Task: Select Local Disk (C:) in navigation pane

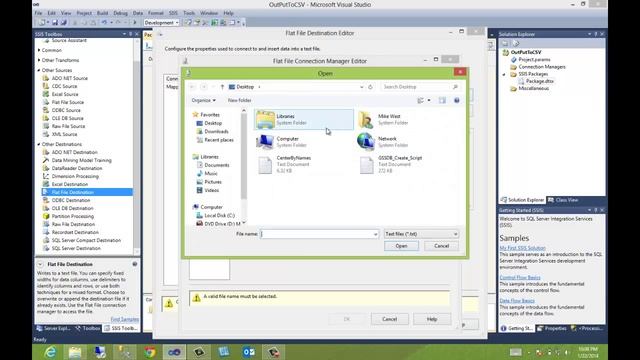Action: (x=219, y=215)
